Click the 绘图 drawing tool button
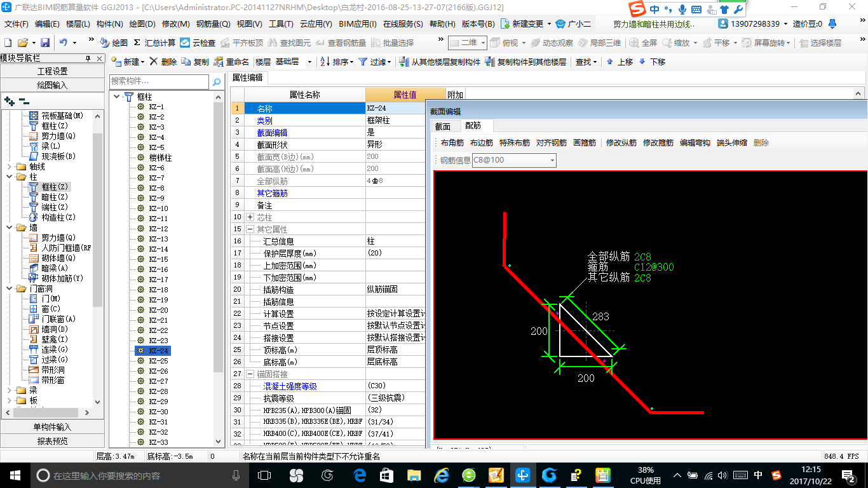 click(x=114, y=43)
